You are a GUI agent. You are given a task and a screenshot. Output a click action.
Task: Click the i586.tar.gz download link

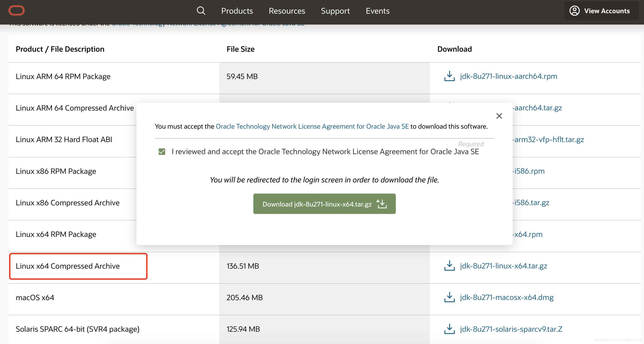(531, 203)
